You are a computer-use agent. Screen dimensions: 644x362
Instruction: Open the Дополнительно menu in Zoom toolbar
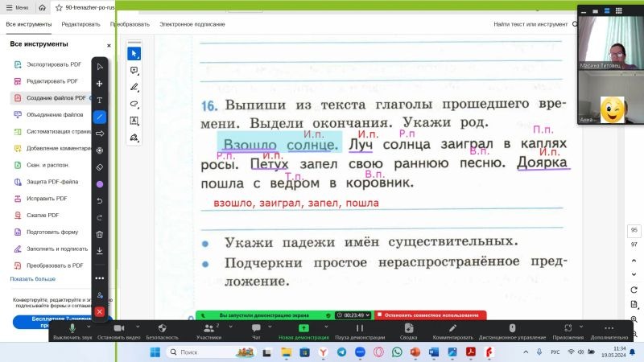609,331
